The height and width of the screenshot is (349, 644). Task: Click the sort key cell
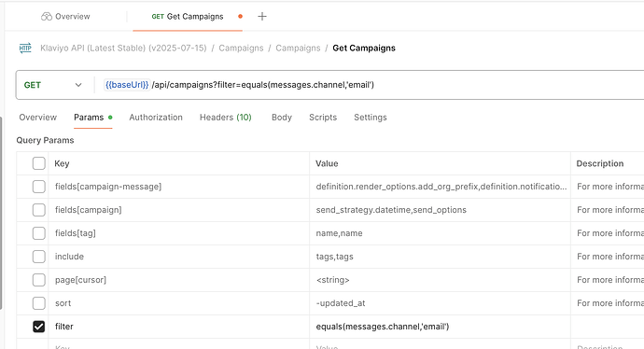click(x=178, y=303)
